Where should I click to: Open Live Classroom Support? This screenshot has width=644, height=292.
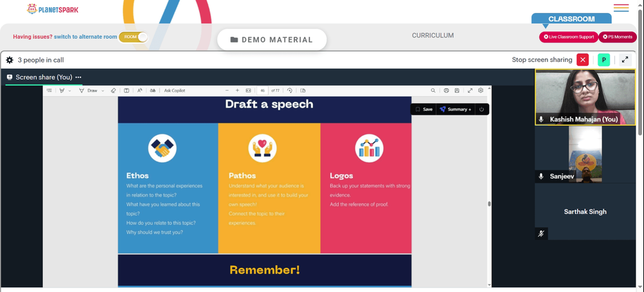569,37
